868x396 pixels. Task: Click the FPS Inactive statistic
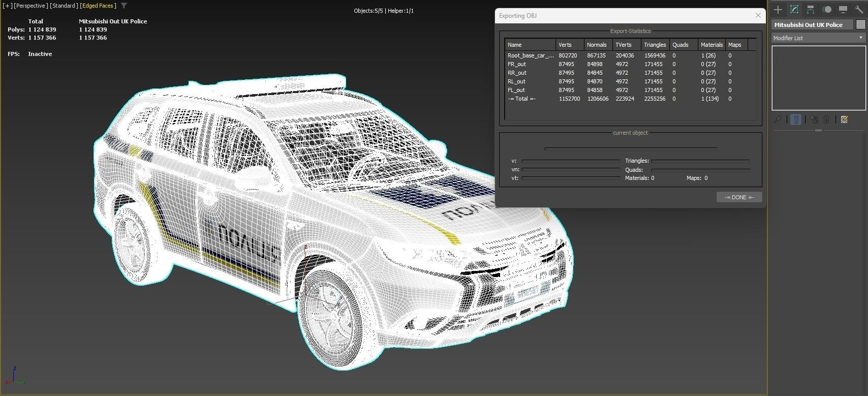click(x=30, y=54)
